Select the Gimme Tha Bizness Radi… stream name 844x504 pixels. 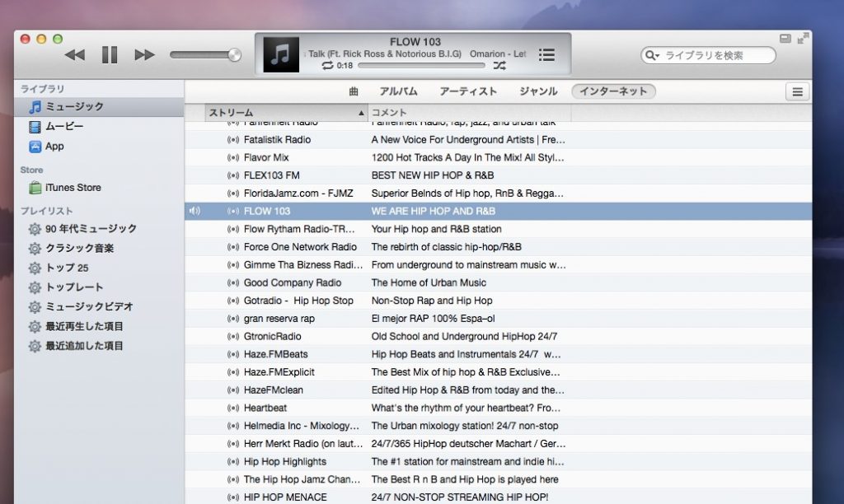click(303, 264)
